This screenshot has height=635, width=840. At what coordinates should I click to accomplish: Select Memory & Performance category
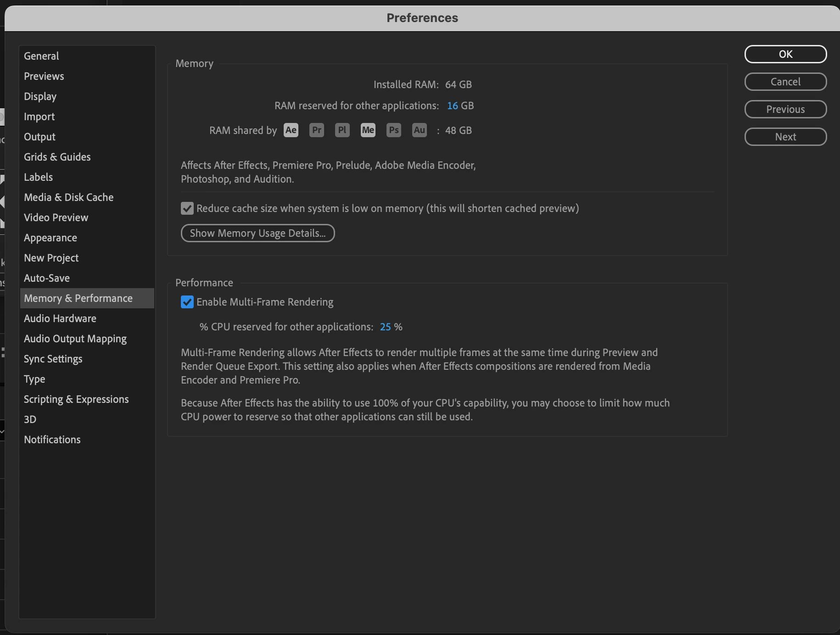coord(87,298)
